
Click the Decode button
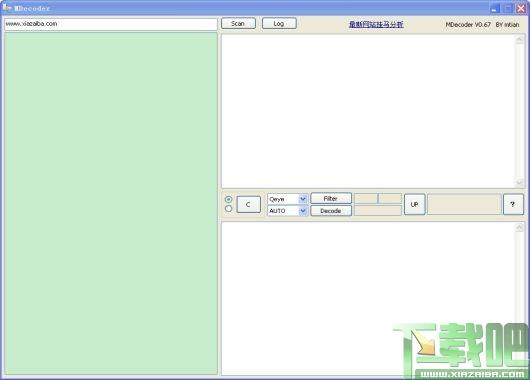click(x=331, y=211)
